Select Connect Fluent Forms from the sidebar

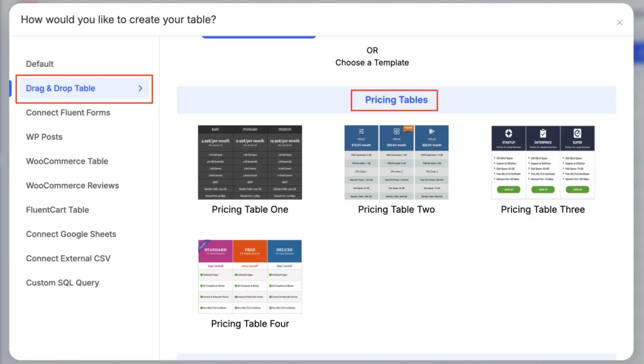(68, 112)
